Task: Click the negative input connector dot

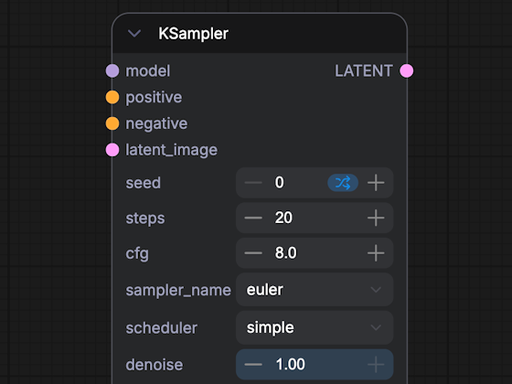Action: [x=112, y=124]
